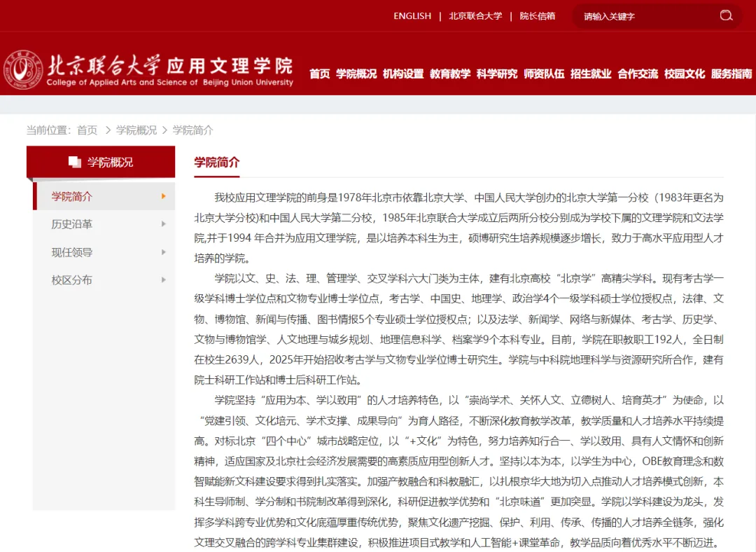This screenshot has width=756, height=552.
Task: Click the search magnifier icon
Action: (726, 16)
